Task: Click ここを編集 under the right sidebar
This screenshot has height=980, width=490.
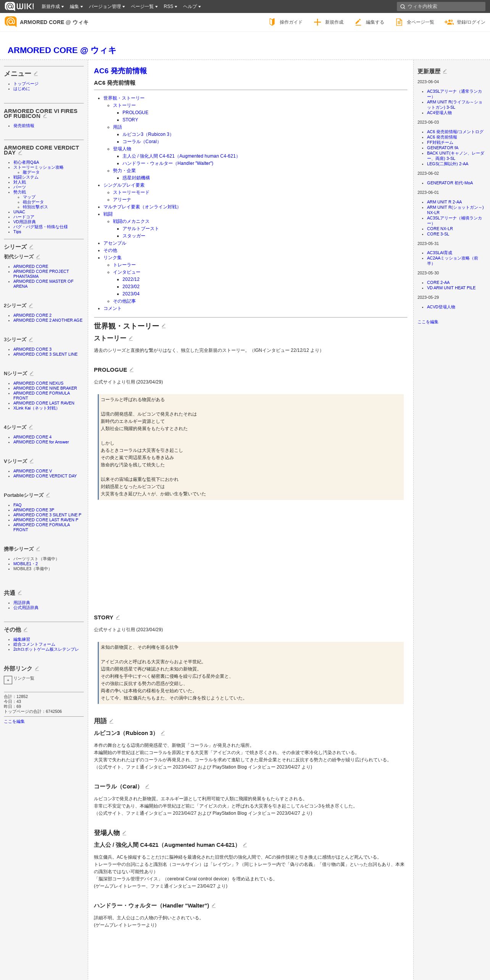Action: pyautogui.click(x=428, y=322)
